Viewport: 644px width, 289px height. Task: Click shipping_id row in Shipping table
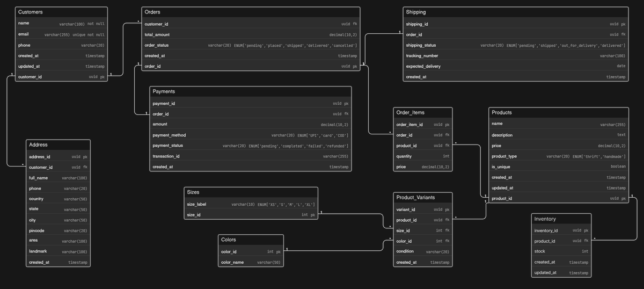click(516, 24)
